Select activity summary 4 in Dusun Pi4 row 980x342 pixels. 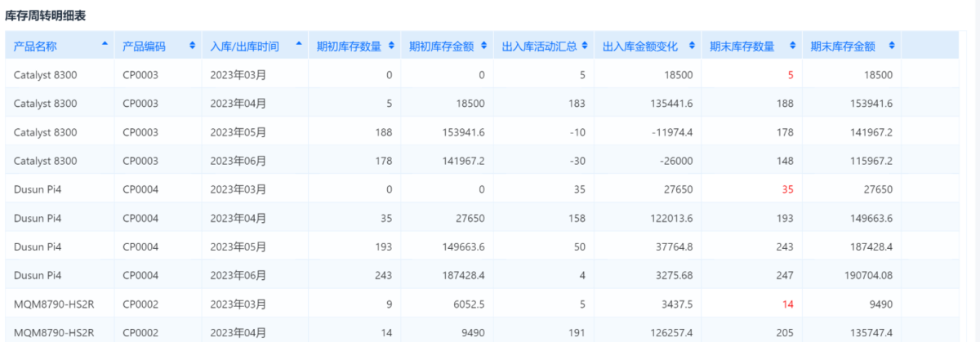(583, 275)
